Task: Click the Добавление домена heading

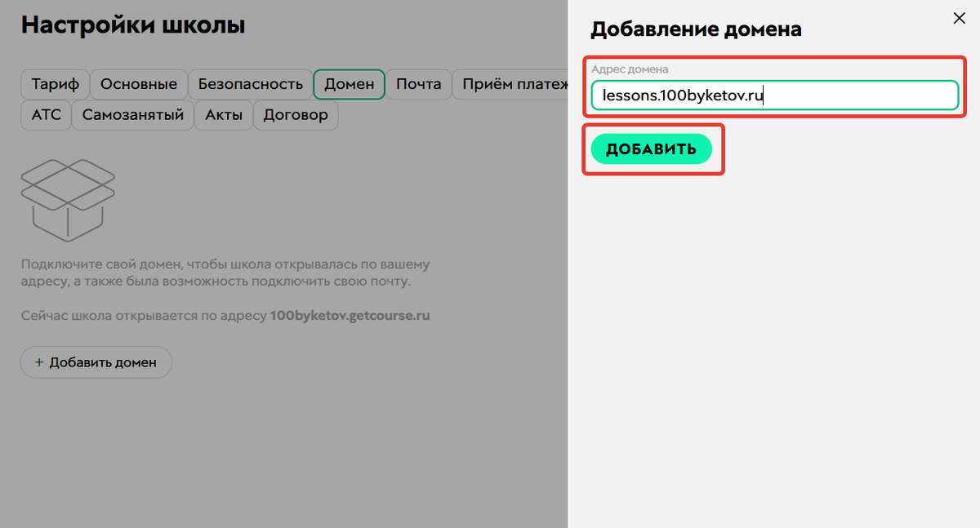Action: 696,29
